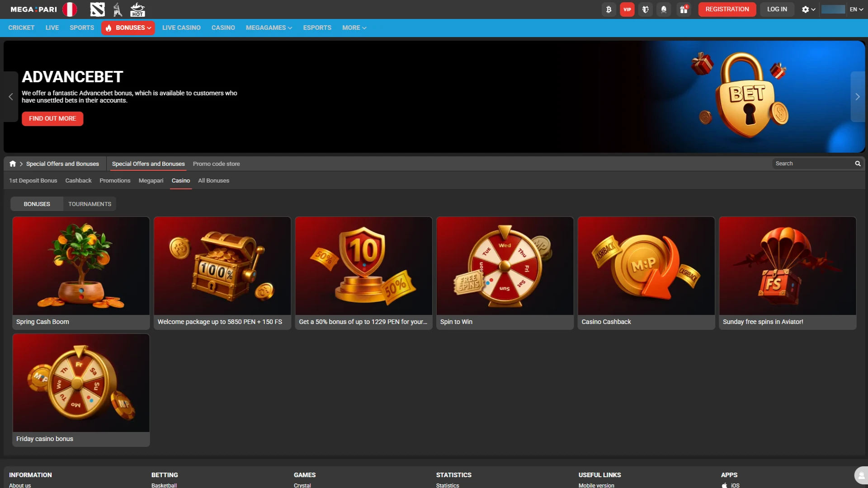The height and width of the screenshot is (488, 868).
Task: Click the LOG IN button
Action: 777,9
